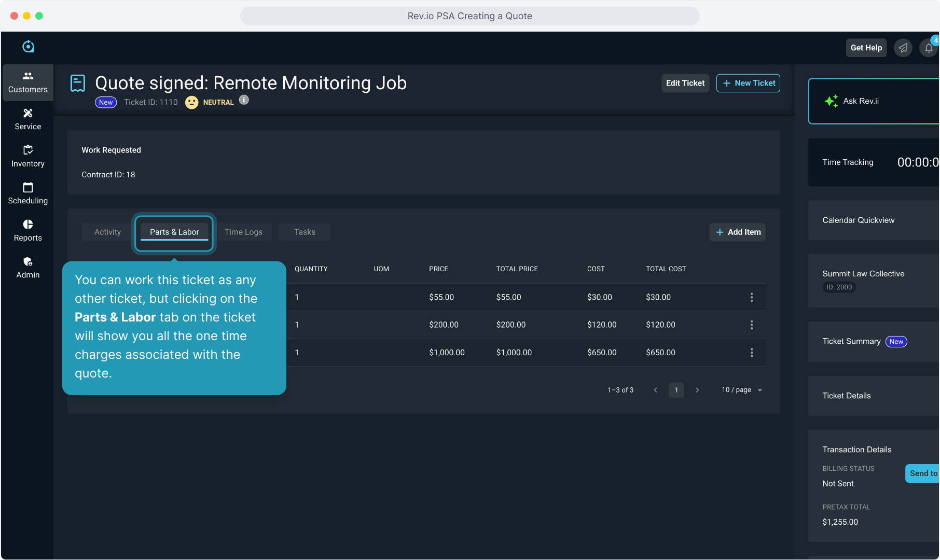Open Reports in the sidebar
The width and height of the screenshot is (940, 560).
click(x=28, y=231)
